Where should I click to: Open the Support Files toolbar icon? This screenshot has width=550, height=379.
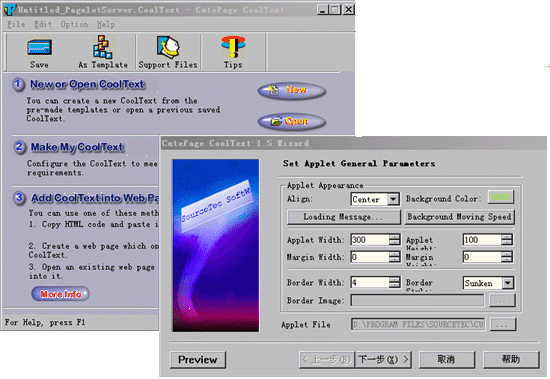pyautogui.click(x=168, y=46)
